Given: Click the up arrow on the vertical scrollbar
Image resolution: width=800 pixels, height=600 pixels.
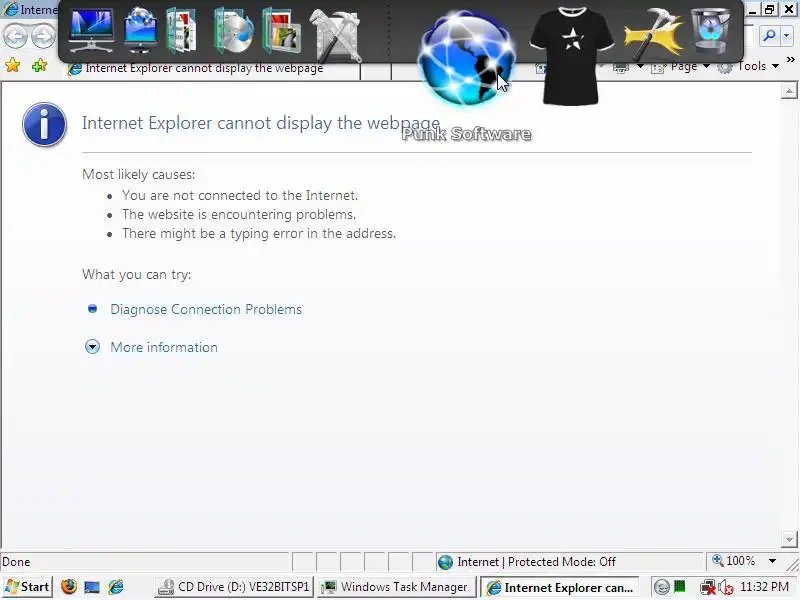Looking at the screenshot, I should [789, 91].
